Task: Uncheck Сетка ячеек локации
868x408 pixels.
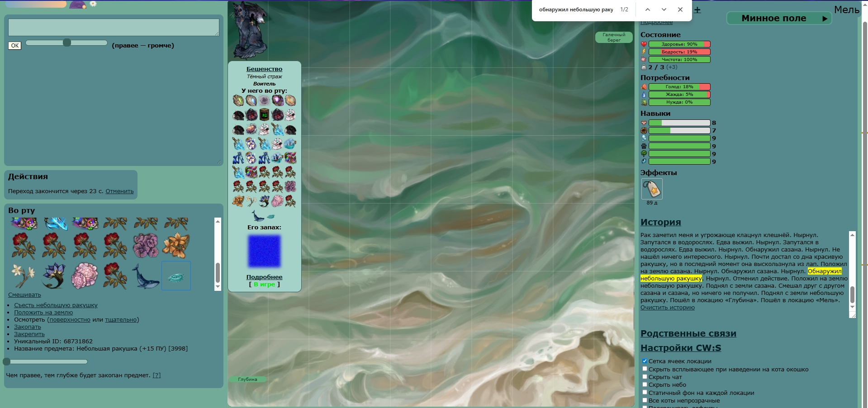Action: (645, 361)
